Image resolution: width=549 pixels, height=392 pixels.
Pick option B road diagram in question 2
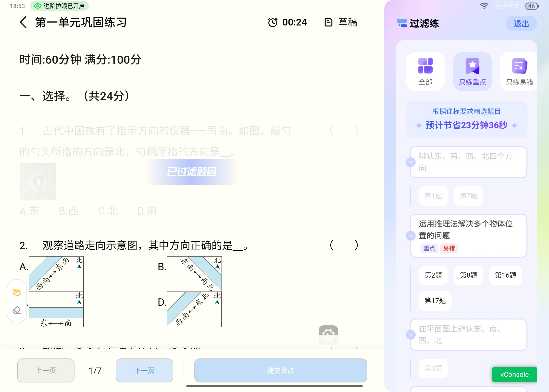click(194, 274)
